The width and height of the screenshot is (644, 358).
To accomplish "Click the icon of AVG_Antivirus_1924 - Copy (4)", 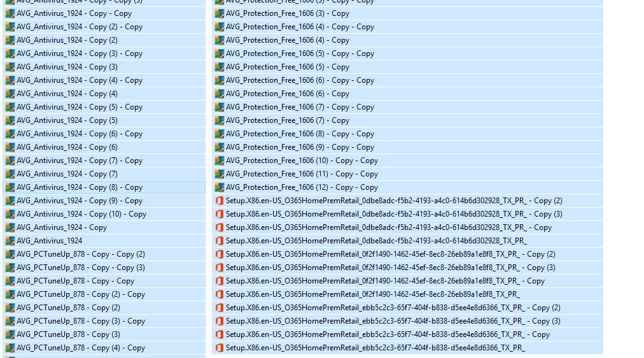I will click(10, 94).
